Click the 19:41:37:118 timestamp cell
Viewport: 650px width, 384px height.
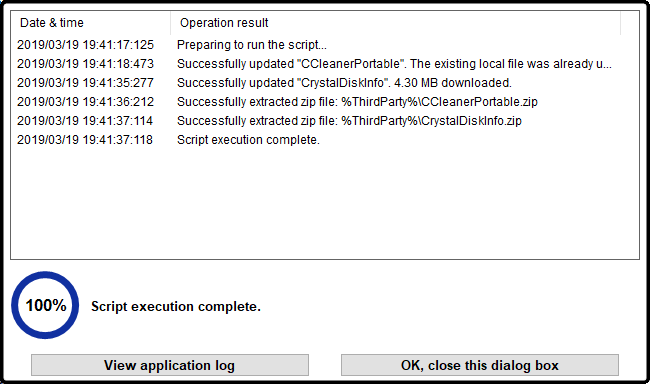click(x=85, y=140)
